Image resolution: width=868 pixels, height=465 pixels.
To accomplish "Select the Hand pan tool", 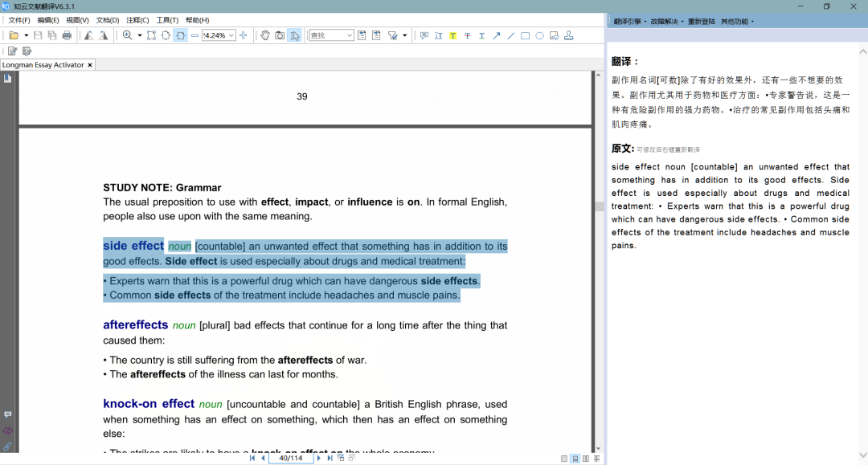I will (x=267, y=35).
